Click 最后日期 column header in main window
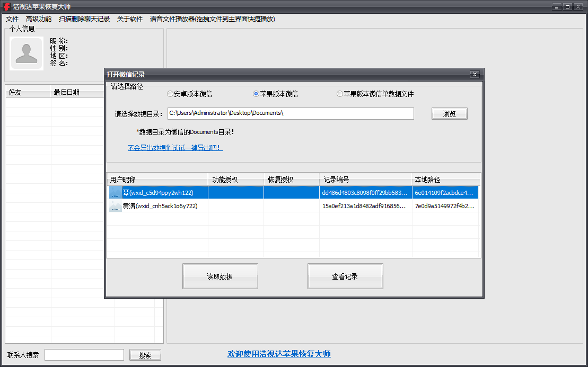Viewport: 588px width, 367px height. pyautogui.click(x=77, y=92)
